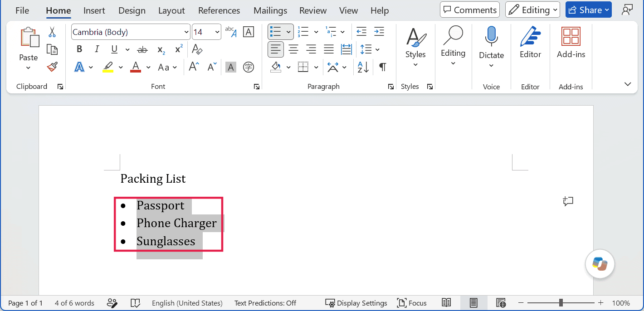Switch to Web Layout view

point(501,303)
